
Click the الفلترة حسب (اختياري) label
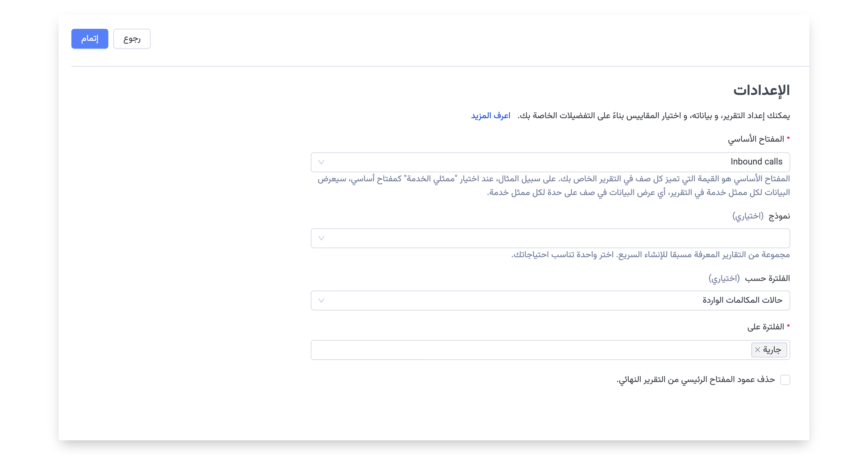click(x=749, y=278)
